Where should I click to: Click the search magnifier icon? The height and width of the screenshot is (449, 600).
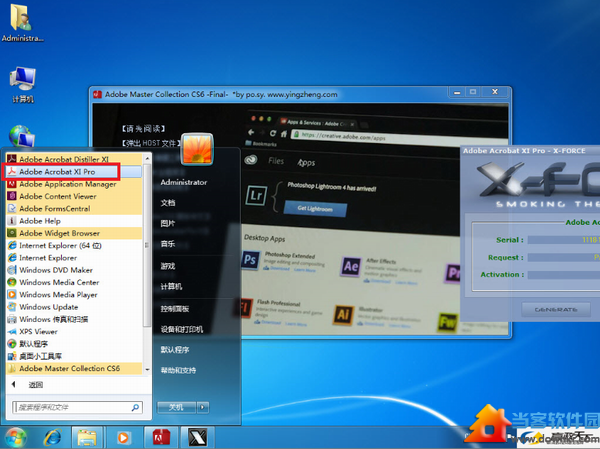pyautogui.click(x=135, y=407)
